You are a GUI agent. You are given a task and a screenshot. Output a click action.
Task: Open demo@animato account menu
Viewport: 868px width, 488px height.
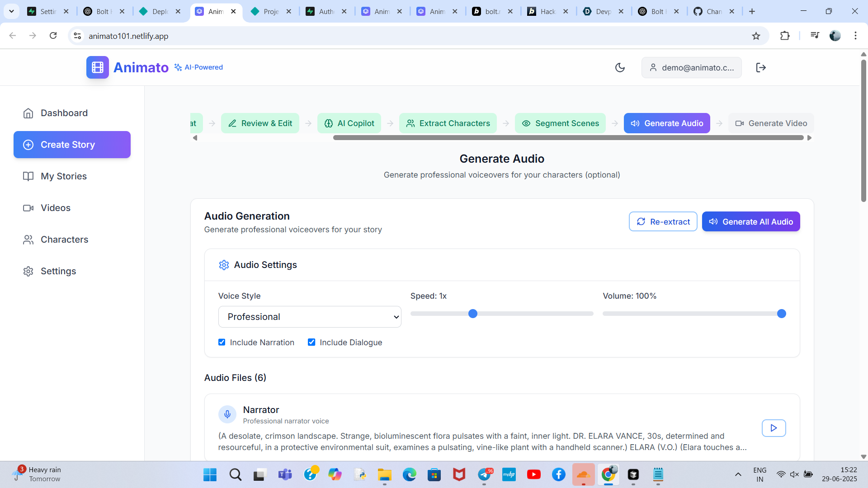tap(691, 67)
